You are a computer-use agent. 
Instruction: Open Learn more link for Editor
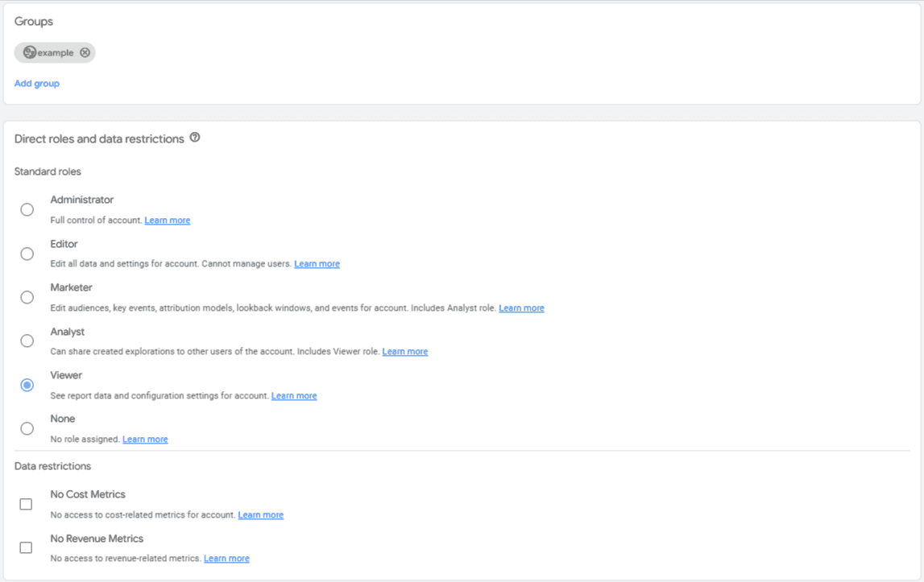pos(317,264)
